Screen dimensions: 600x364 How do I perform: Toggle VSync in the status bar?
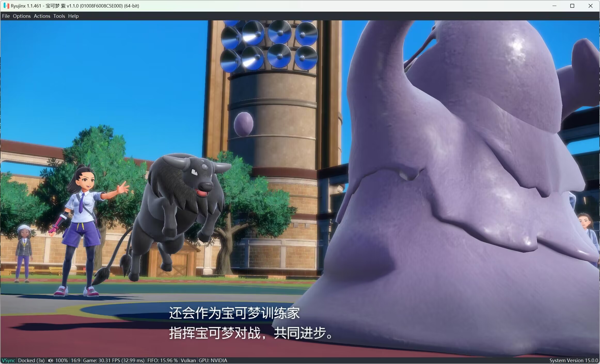click(9, 360)
